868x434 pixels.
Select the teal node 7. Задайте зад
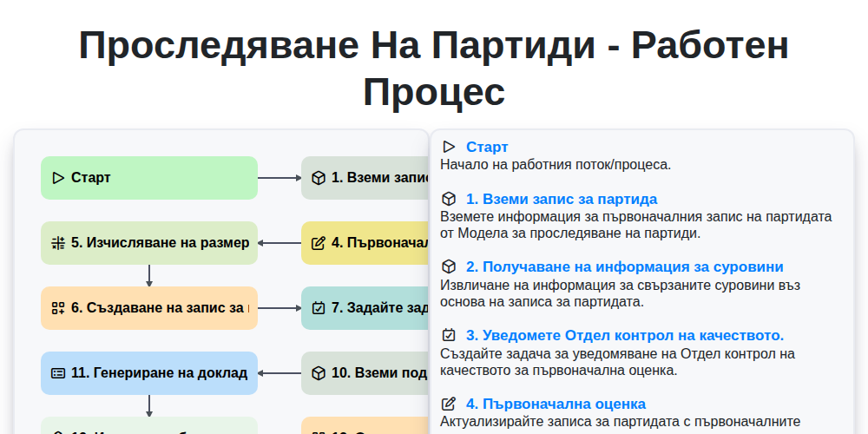pos(365,308)
